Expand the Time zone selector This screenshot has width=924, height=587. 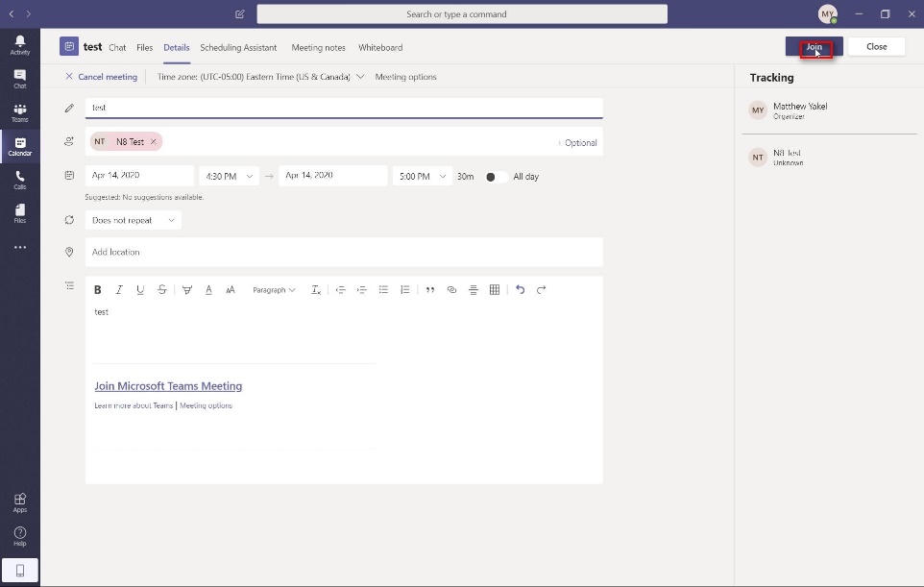260,77
